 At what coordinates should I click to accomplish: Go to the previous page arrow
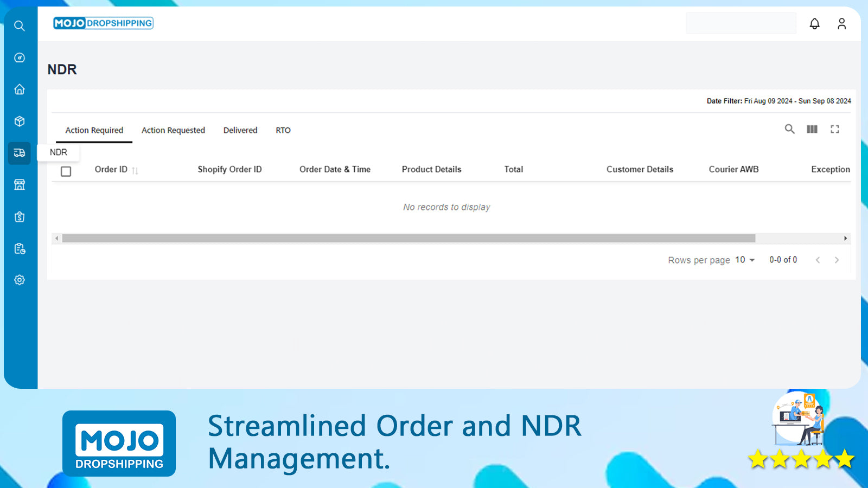coord(818,260)
